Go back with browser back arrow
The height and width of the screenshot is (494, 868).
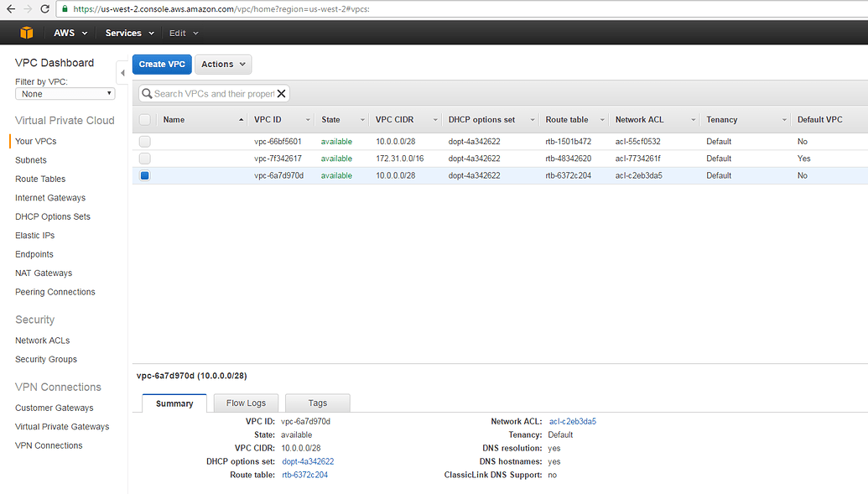click(x=11, y=9)
